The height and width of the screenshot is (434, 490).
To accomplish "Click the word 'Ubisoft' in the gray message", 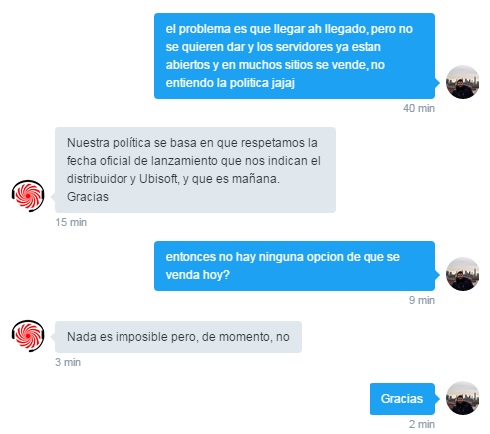I will pyautogui.click(x=158, y=179).
